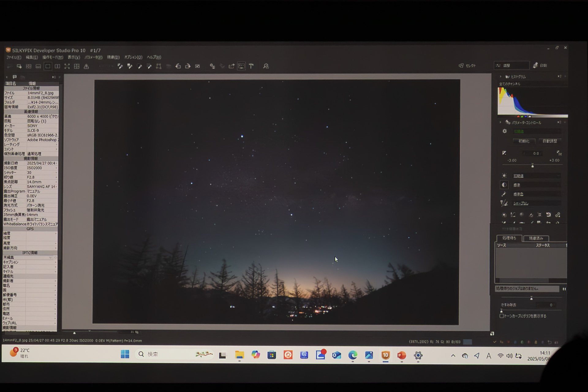Click the exposure bias slider handle
The width and height of the screenshot is (588, 392).
[x=532, y=166]
